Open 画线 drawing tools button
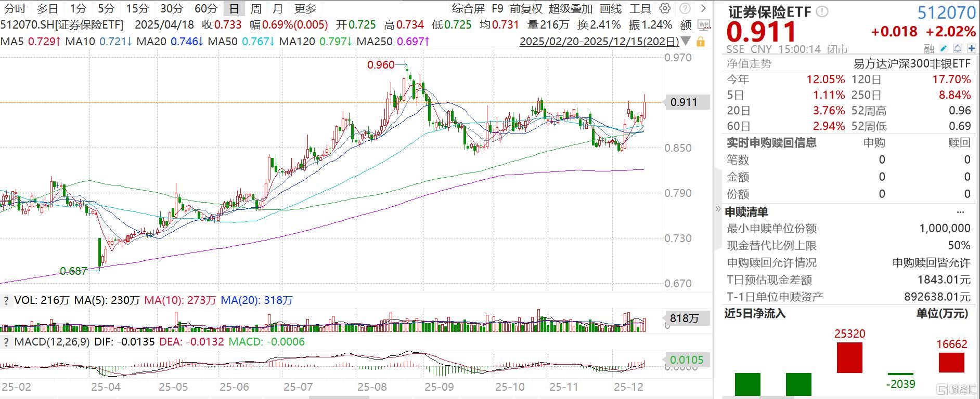 610,8
